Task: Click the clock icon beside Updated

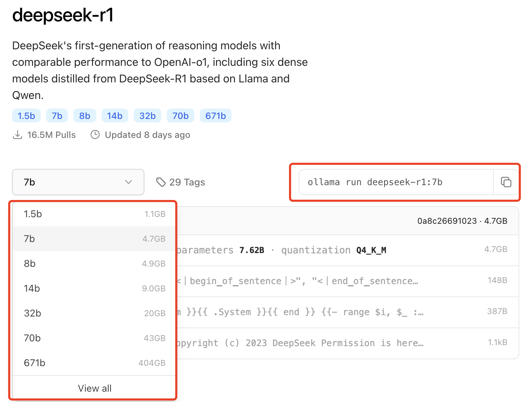Action: [x=95, y=135]
